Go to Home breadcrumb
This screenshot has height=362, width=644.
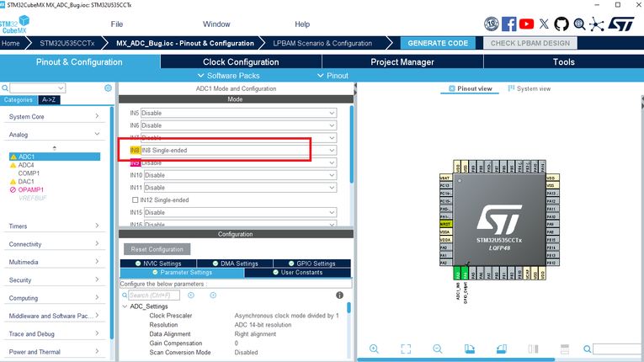(x=11, y=43)
